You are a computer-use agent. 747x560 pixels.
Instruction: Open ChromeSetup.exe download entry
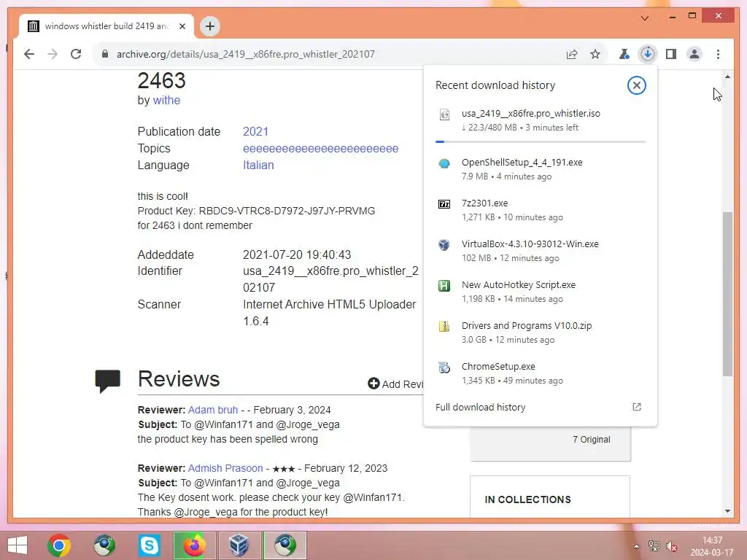541,373
